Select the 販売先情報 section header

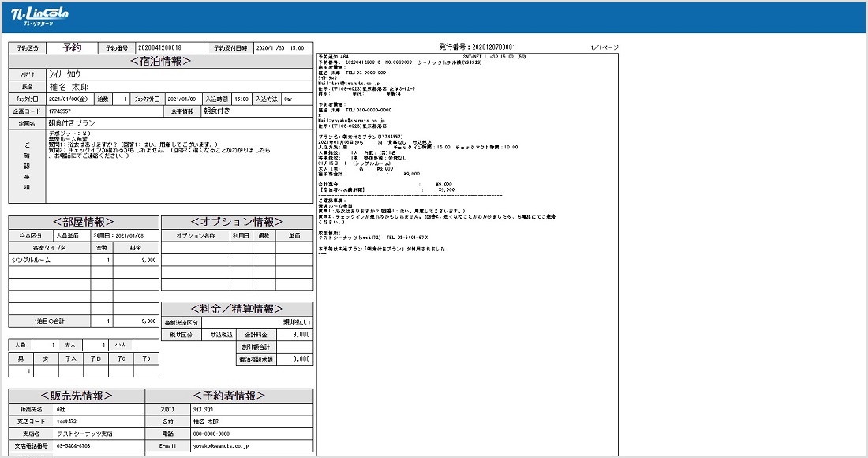click(x=77, y=396)
